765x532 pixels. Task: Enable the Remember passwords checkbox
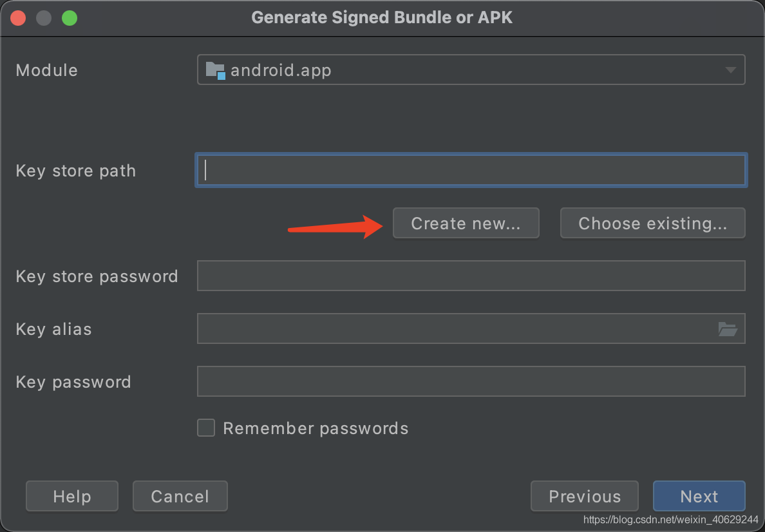(x=206, y=428)
